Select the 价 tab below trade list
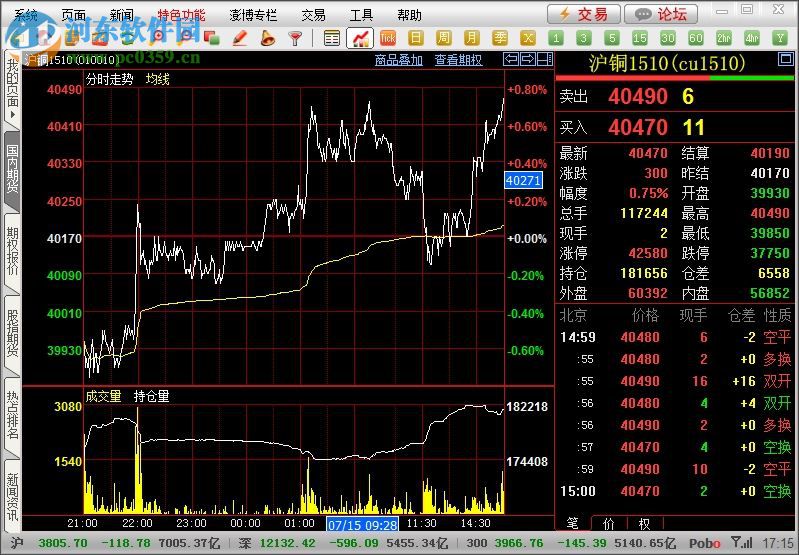The width and height of the screenshot is (799, 555). pos(609,523)
